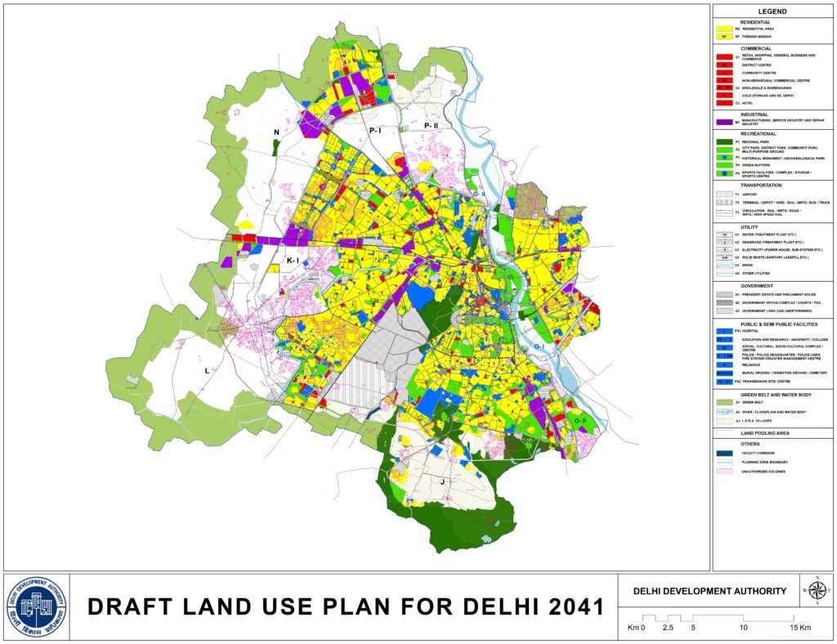Click the Drain U5 swatch
The image size is (837, 644).
pos(724,265)
